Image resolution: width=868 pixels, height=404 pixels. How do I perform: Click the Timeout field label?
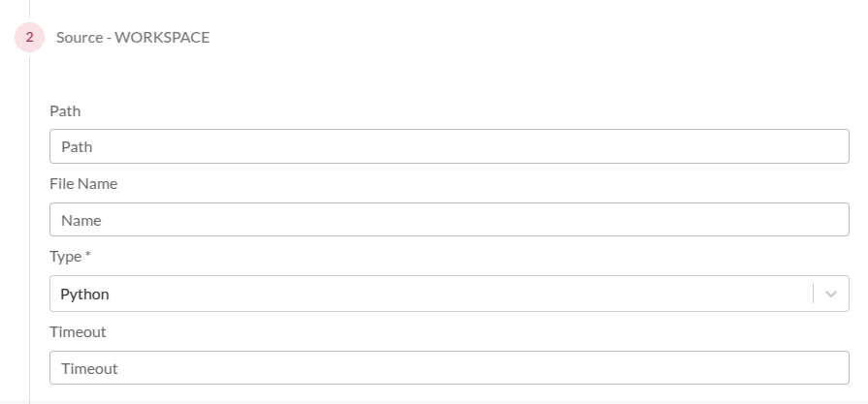78,331
